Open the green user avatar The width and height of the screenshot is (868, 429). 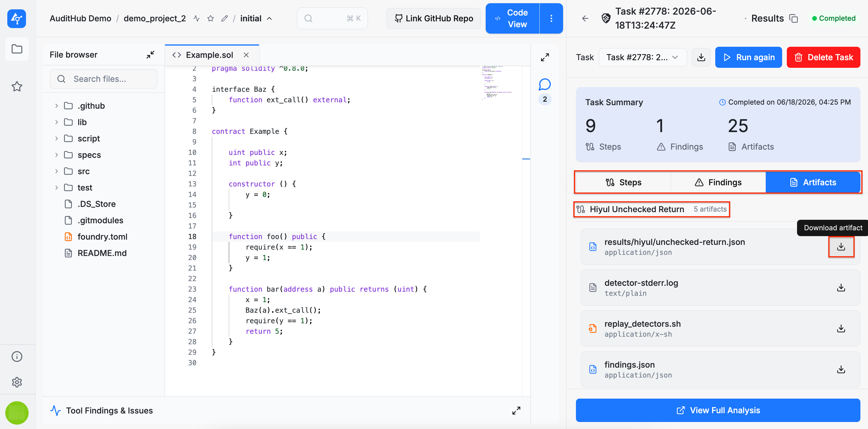pos(17,412)
